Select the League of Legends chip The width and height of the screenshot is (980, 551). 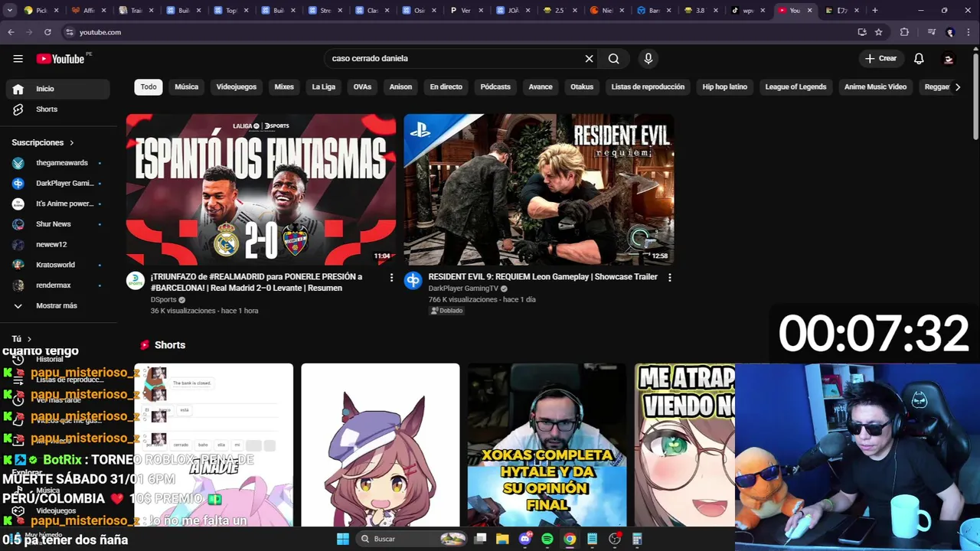[795, 87]
